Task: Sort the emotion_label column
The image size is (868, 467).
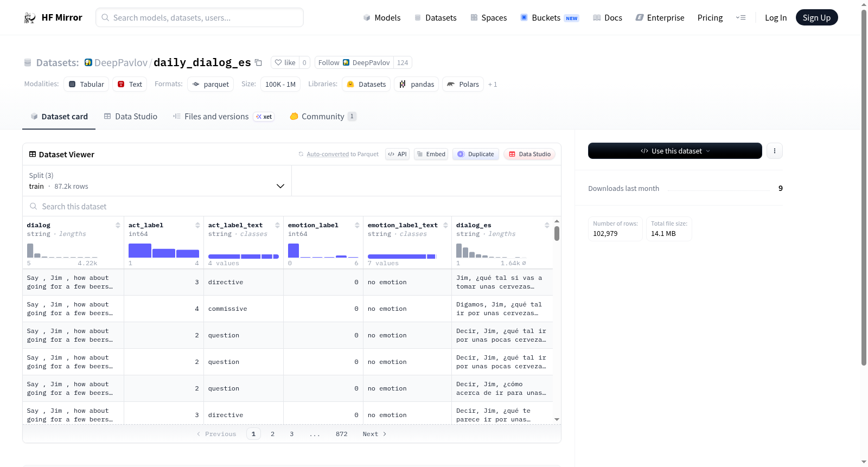Action: pyautogui.click(x=357, y=225)
